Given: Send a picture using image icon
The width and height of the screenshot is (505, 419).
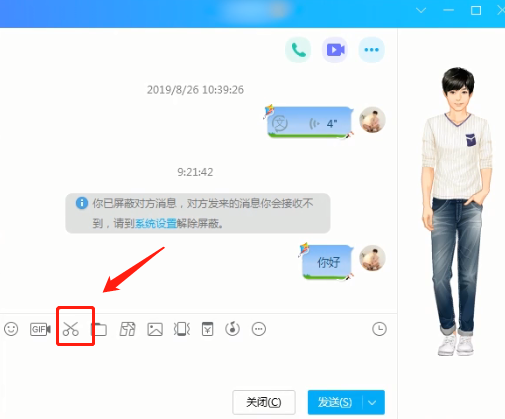Looking at the screenshot, I should pyautogui.click(x=155, y=329).
